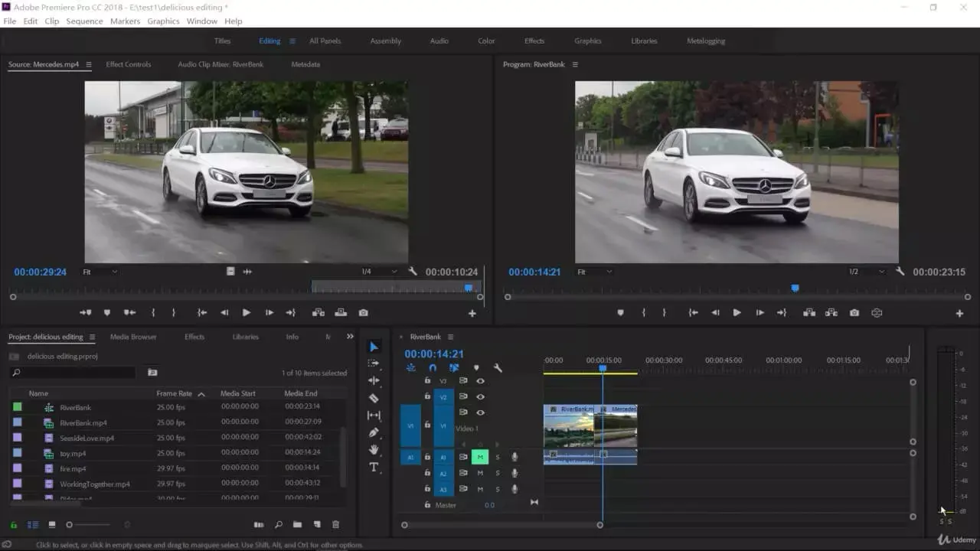Image resolution: width=980 pixels, height=551 pixels.
Task: Open Program playback resolution 1/2 dropdown
Action: [866, 272]
